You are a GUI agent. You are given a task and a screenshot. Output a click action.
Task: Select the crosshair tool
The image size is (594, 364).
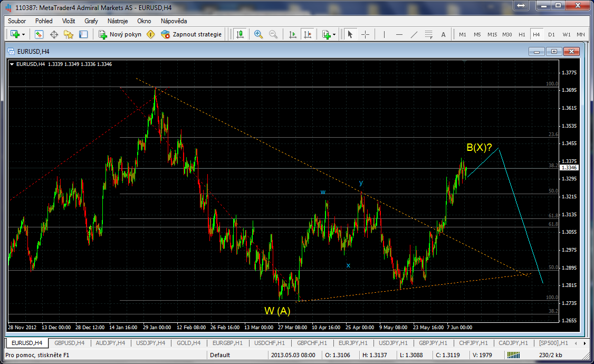click(x=365, y=34)
